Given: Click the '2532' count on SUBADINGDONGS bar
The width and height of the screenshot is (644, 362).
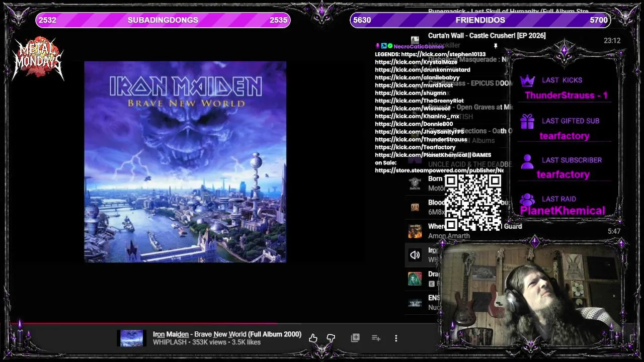Looking at the screenshot, I should [47, 20].
